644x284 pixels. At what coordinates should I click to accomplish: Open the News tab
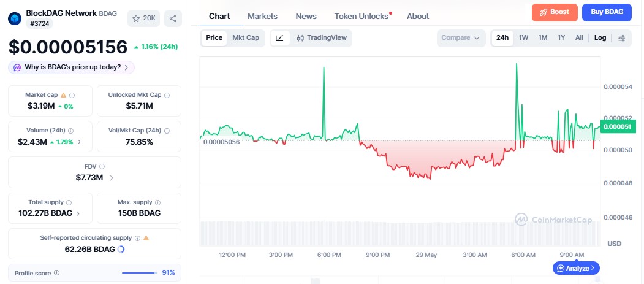click(306, 17)
